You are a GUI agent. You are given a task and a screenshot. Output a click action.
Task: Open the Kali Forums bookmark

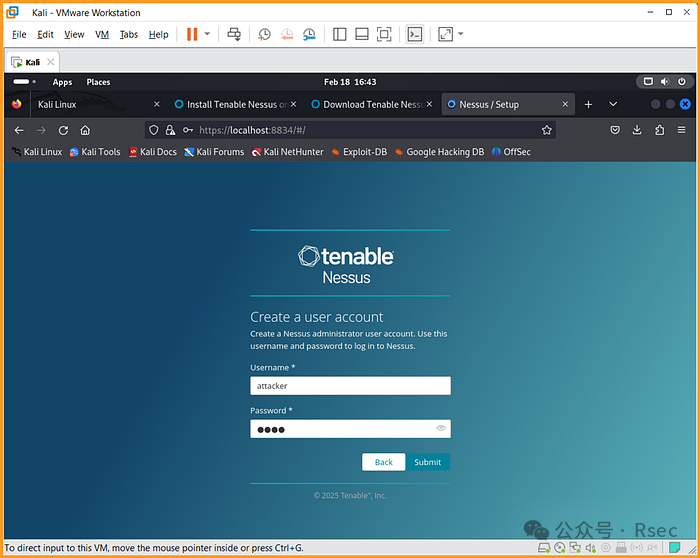point(214,152)
